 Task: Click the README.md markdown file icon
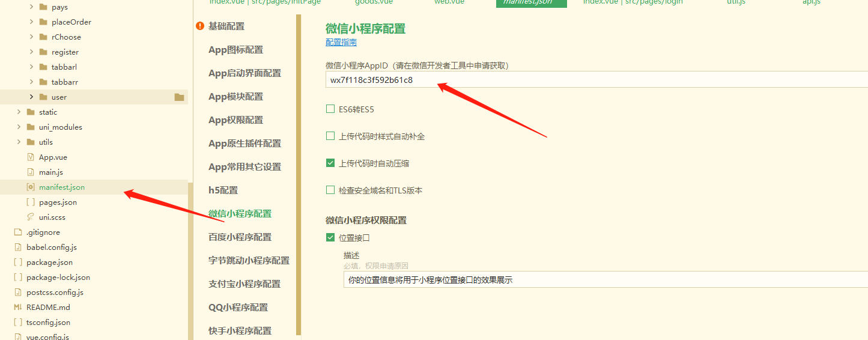click(x=18, y=308)
